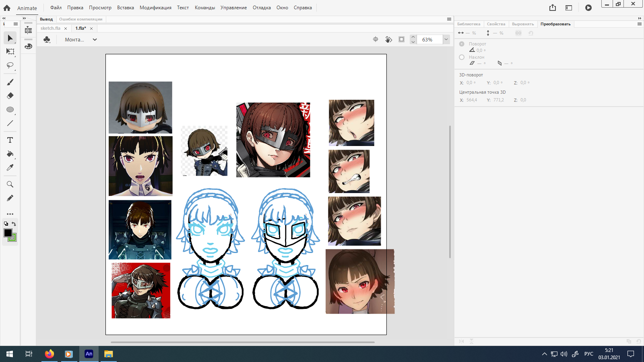Select the Free Transform tool
The image size is (644, 362).
[x=10, y=51]
